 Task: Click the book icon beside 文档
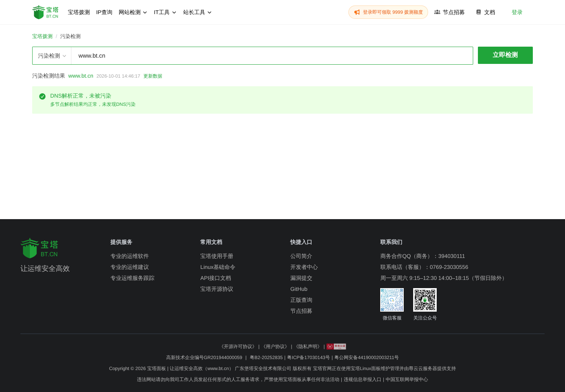coord(479,12)
